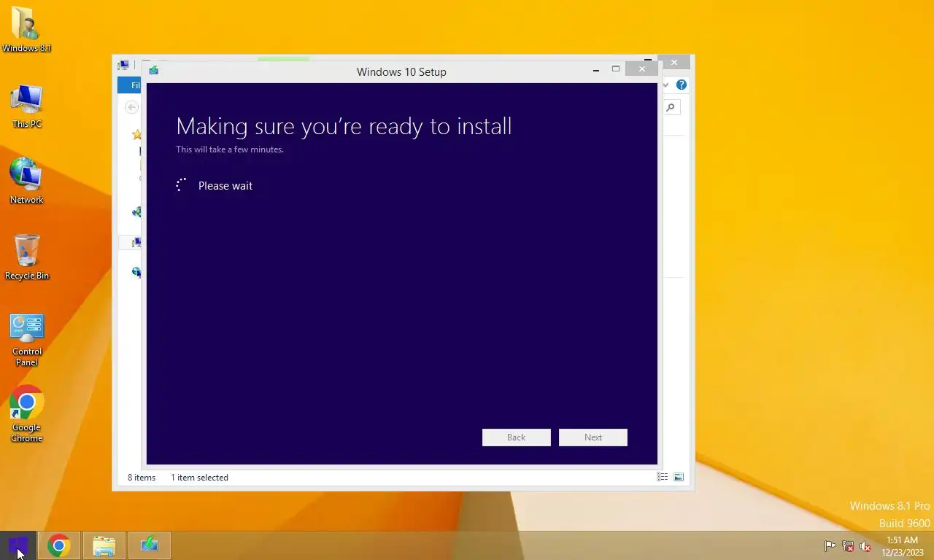Switch File Explorer to details view
The height and width of the screenshot is (560, 934).
(x=662, y=477)
